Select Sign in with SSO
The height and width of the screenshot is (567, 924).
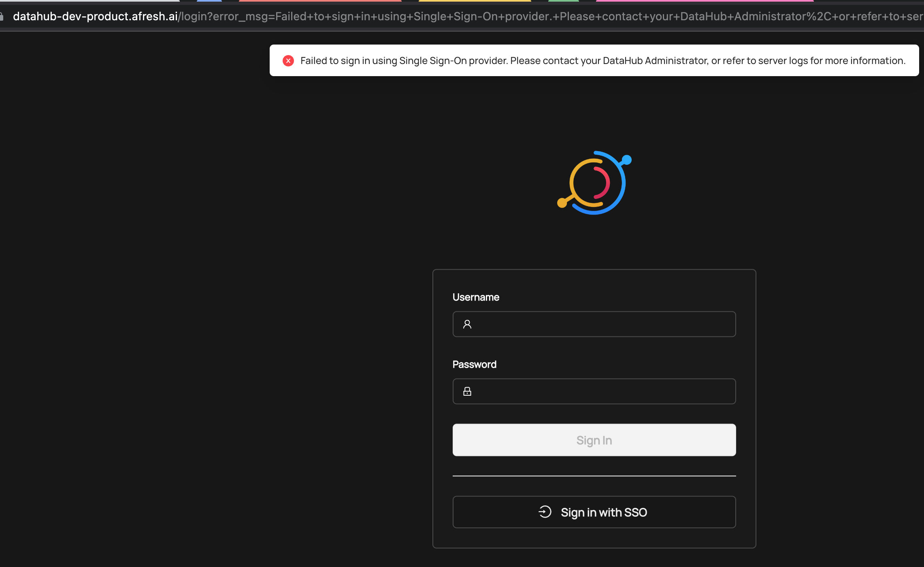[594, 512]
